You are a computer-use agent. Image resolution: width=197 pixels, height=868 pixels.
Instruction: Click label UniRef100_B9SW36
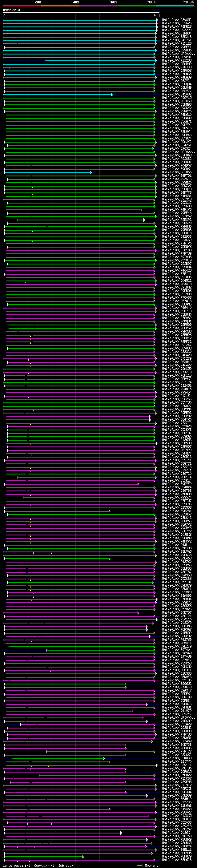coord(177,50)
